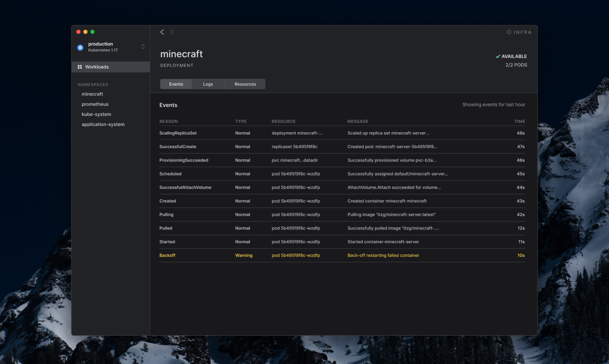Image resolution: width=609 pixels, height=364 pixels.
Task: Switch to the Resources tab
Action: [x=245, y=84]
